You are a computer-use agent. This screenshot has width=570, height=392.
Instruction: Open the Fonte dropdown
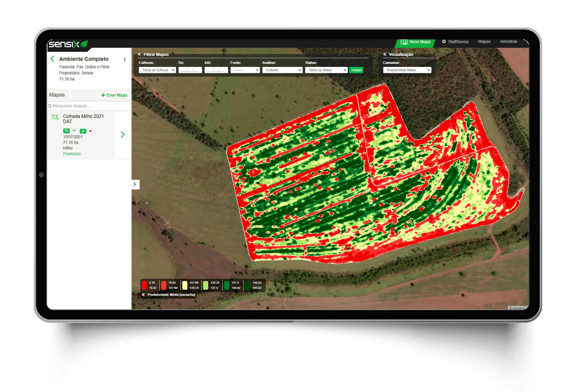coord(245,70)
